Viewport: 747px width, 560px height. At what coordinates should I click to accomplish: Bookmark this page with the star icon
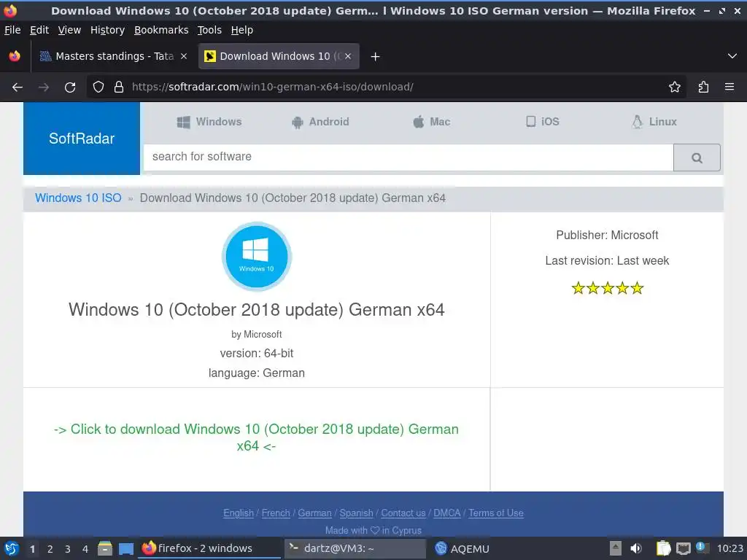[675, 87]
